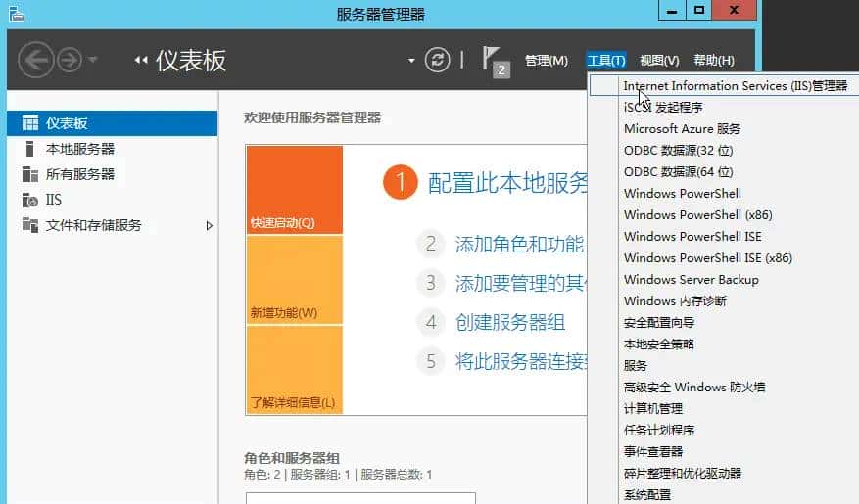Launch Windows PowerShell (x86)
Image resolution: width=859 pixels, height=504 pixels.
pyautogui.click(x=698, y=215)
